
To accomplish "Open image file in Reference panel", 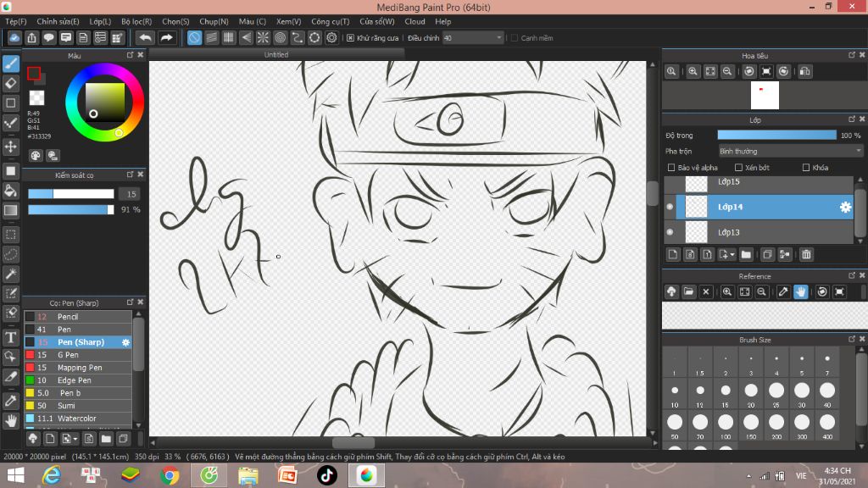I will point(688,291).
